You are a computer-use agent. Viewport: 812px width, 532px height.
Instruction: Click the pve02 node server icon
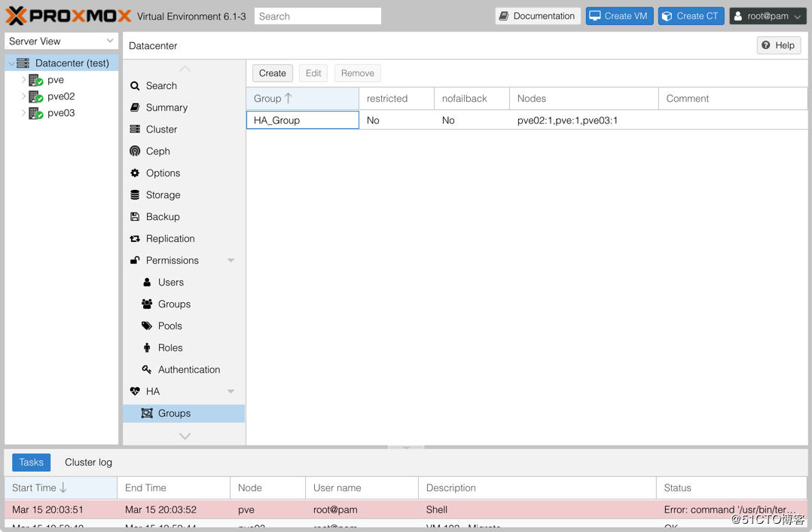click(35, 96)
